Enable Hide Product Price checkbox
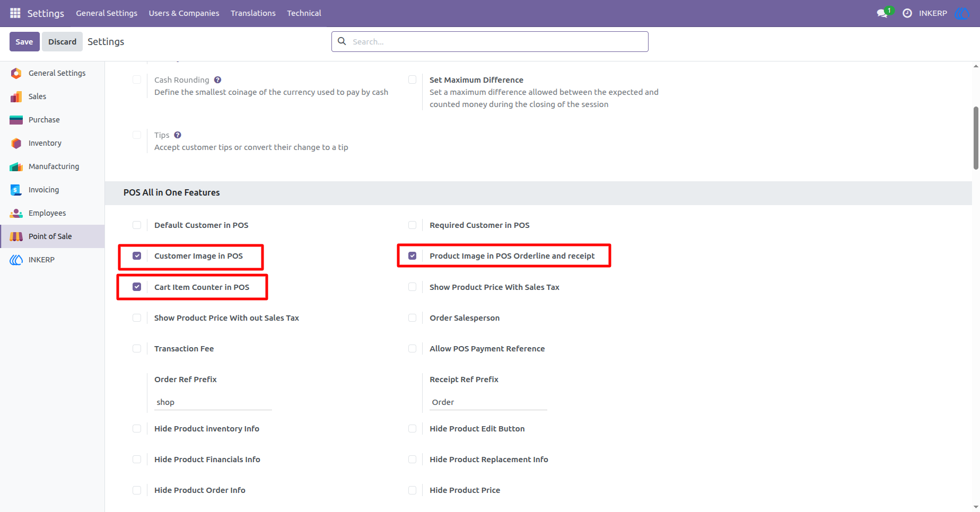Screen dimensions: 980x512 pos(412,490)
